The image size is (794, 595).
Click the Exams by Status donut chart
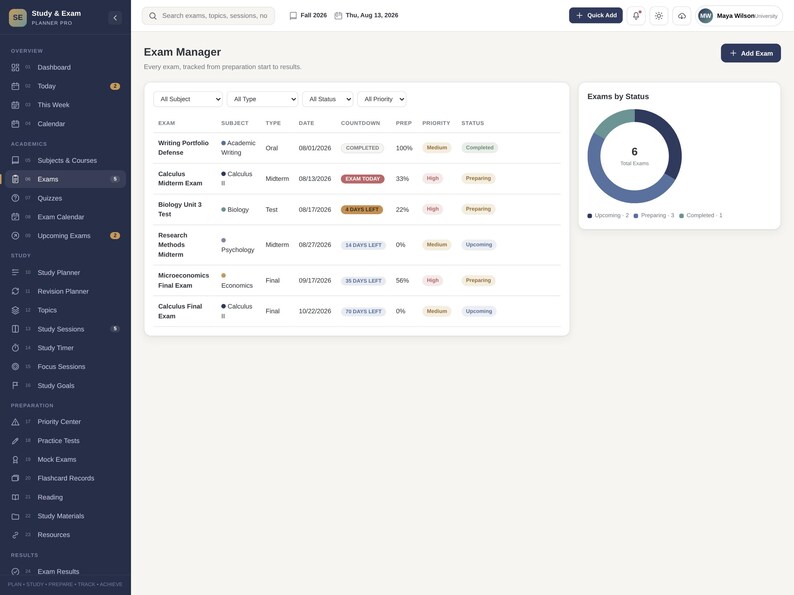tap(634, 156)
